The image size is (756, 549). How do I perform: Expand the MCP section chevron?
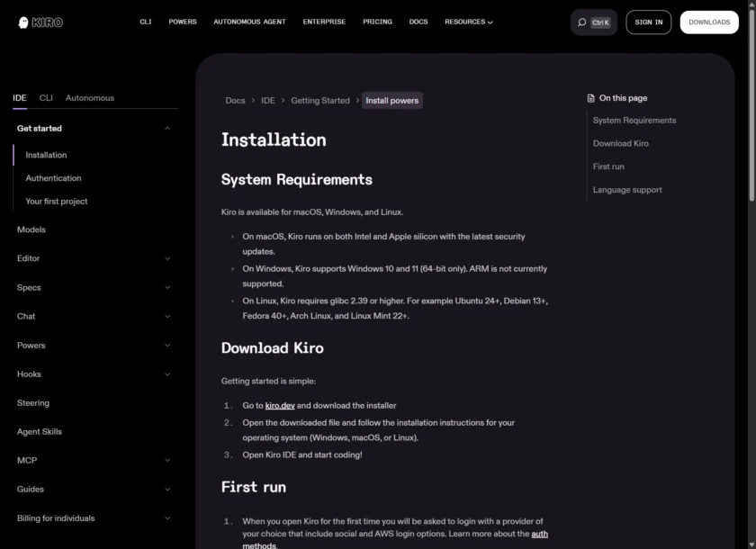tap(167, 461)
